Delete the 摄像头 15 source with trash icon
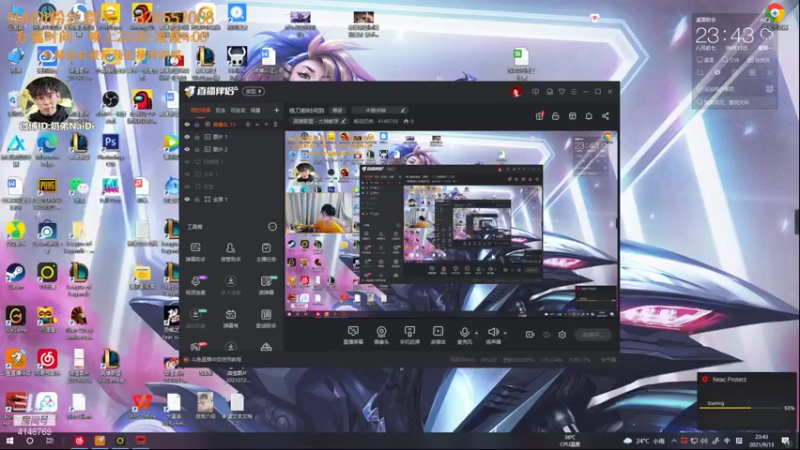This screenshot has width=800, height=450. coord(276,124)
